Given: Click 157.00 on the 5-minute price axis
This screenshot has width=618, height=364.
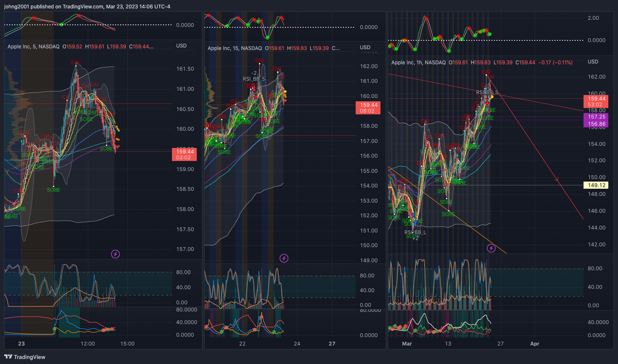Looking at the screenshot, I should point(185,249).
